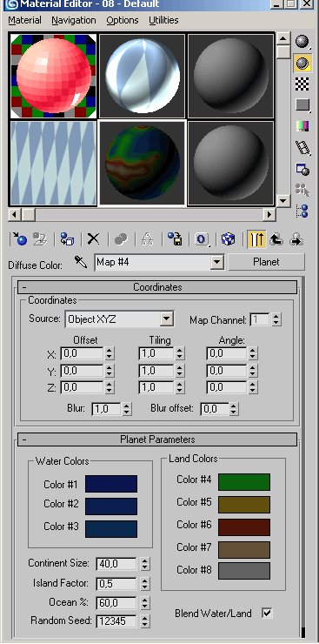Click the green Land Color #4 swatch
319x644 pixels.
244,482
